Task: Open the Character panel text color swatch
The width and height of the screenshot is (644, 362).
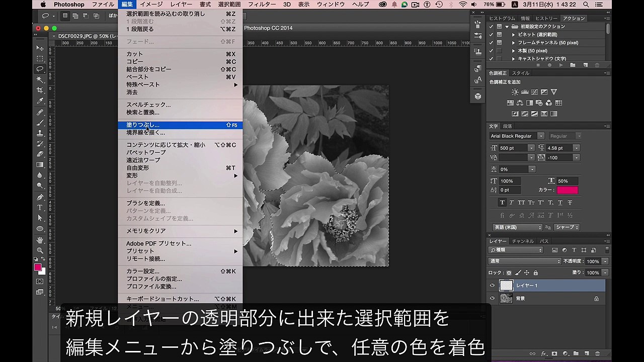Action: tap(568, 190)
